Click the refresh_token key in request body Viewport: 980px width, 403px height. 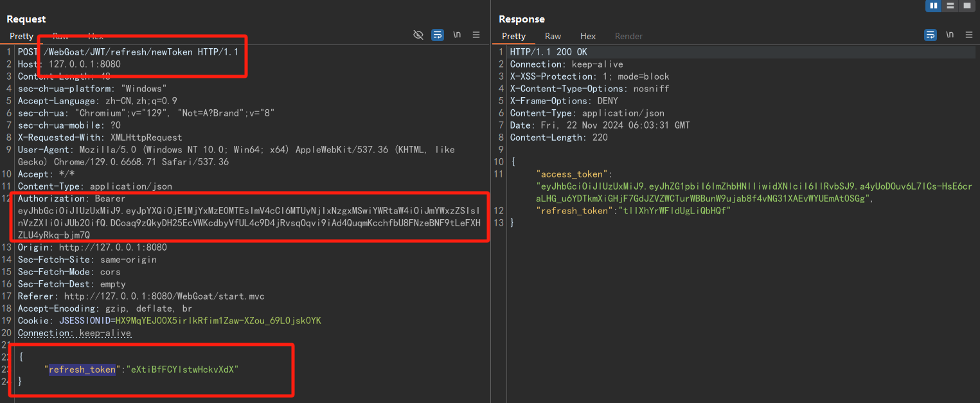(x=82, y=370)
